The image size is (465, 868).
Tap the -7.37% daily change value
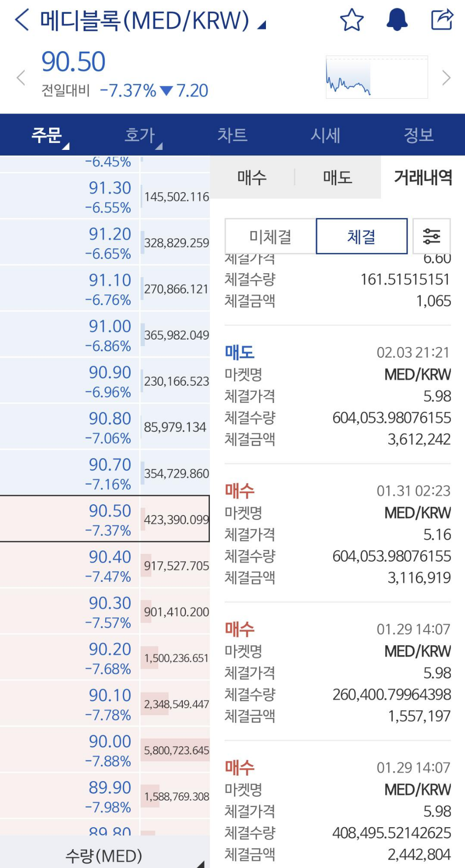128,90
